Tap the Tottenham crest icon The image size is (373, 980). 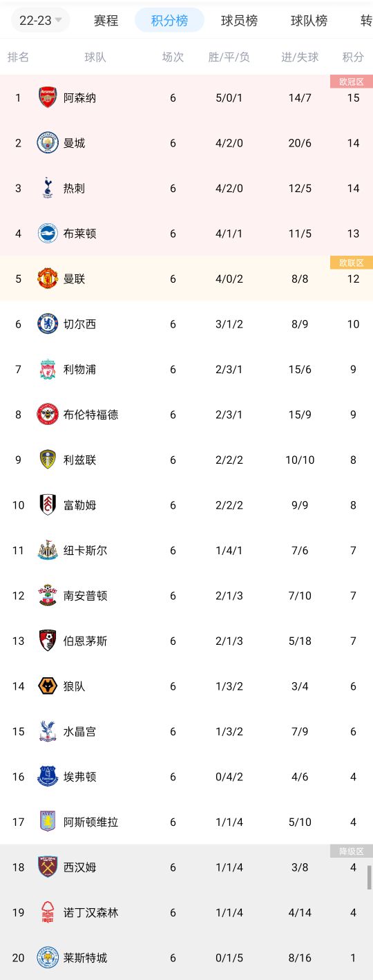coord(48,188)
